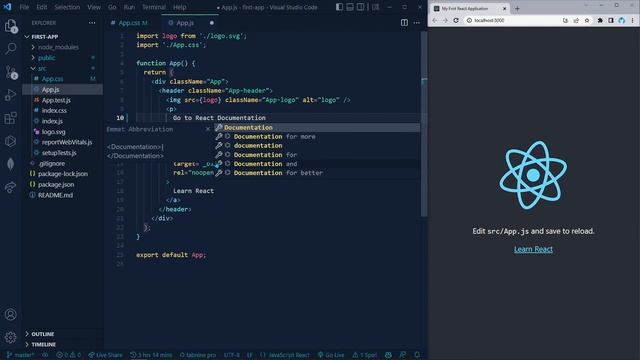This screenshot has height=360, width=640.
Task: Open the Run and Debug view
Action: coord(11,95)
